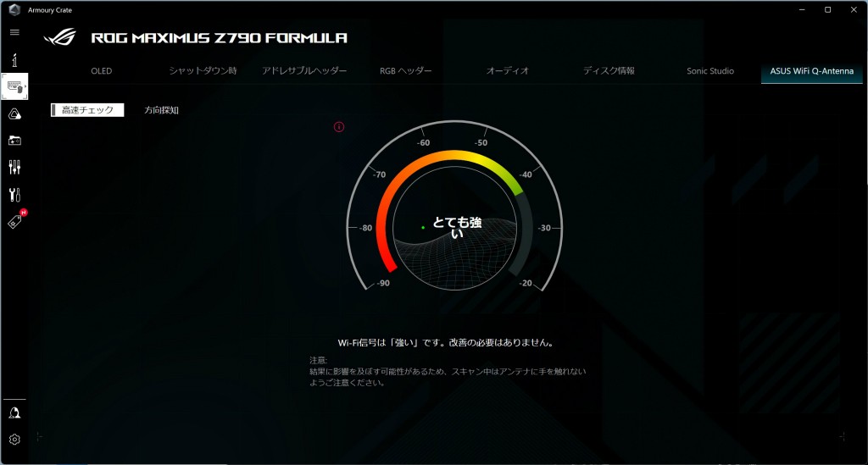Open the Home info sidebar icon

14,60
